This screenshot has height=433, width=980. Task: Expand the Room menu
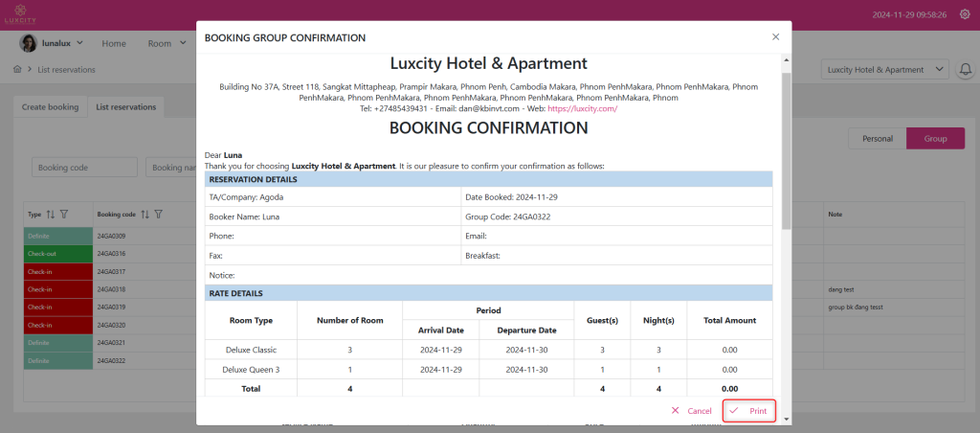[x=165, y=43]
